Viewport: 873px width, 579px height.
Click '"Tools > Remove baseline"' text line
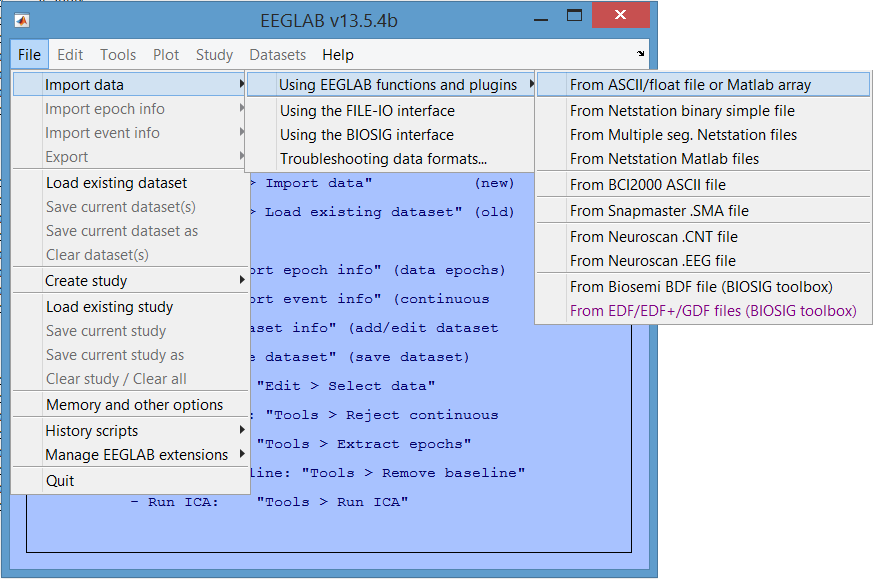[413, 473]
